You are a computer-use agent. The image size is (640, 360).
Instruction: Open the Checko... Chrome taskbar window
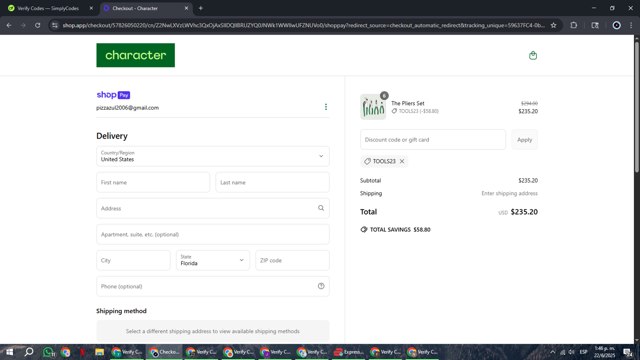pyautogui.click(x=164, y=352)
